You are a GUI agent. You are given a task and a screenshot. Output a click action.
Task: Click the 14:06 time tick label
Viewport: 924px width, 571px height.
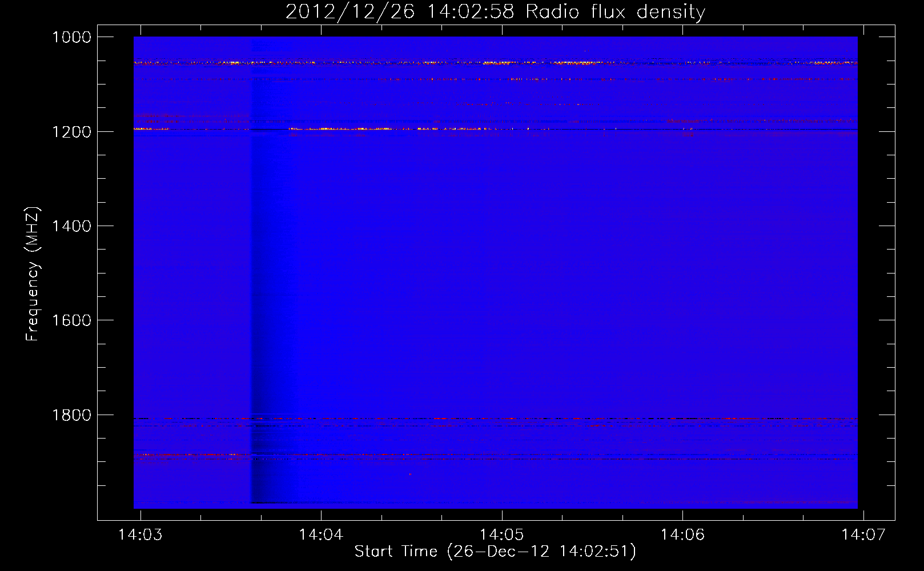[x=682, y=534]
